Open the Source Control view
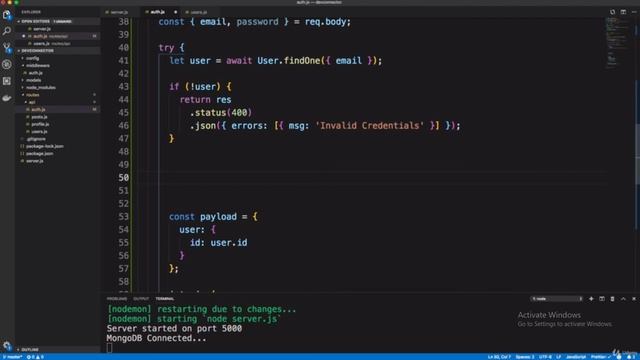This screenshot has width=640, height=360. pos(7,48)
